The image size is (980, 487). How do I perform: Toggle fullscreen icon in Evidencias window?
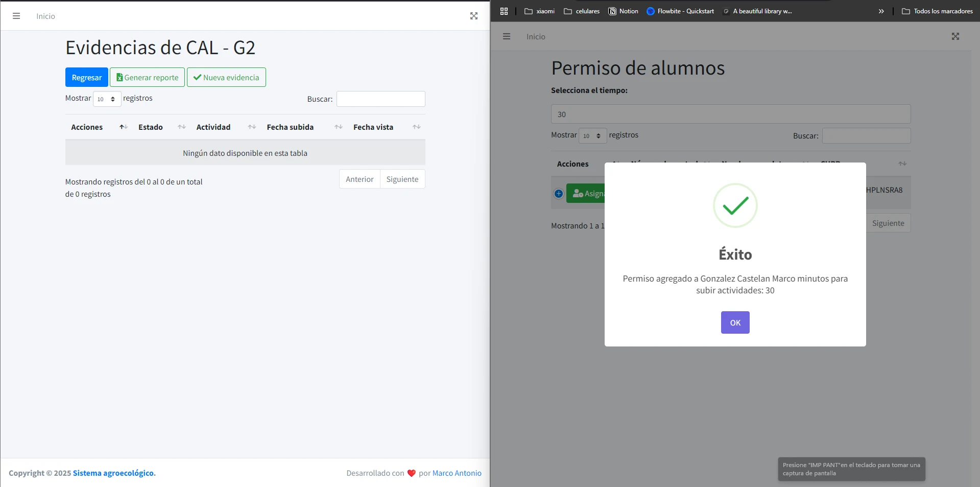click(x=474, y=16)
